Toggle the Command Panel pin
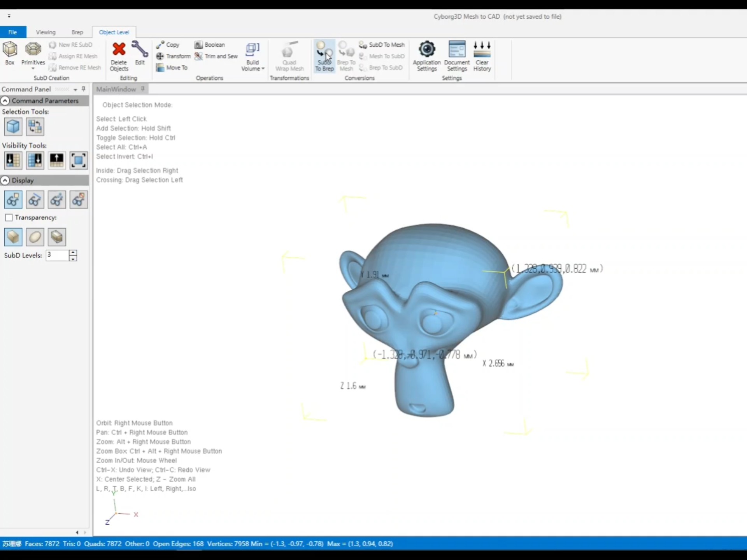This screenshot has height=560, width=747. pyautogui.click(x=83, y=89)
